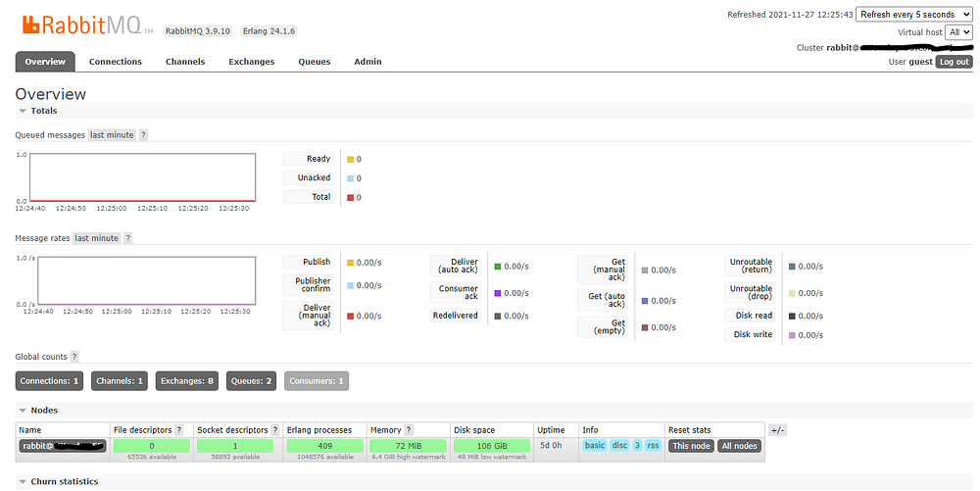Open the Admin tab
This screenshot has height=491, width=980.
click(367, 62)
